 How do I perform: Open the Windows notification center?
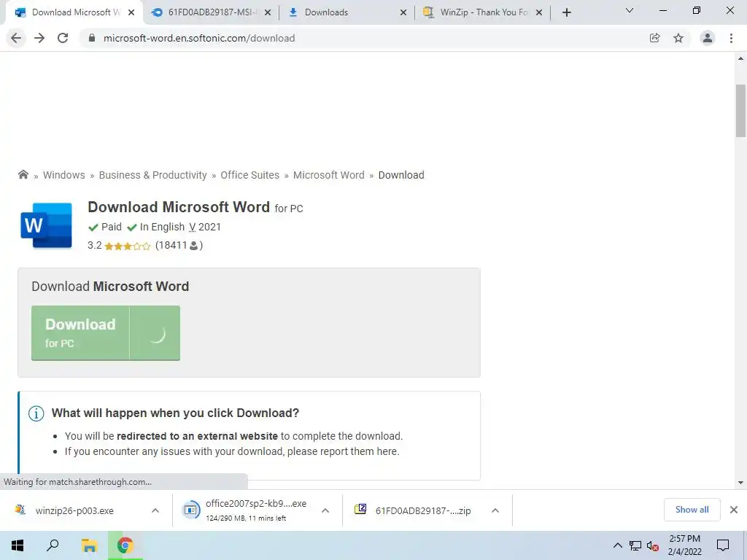pyautogui.click(x=723, y=545)
